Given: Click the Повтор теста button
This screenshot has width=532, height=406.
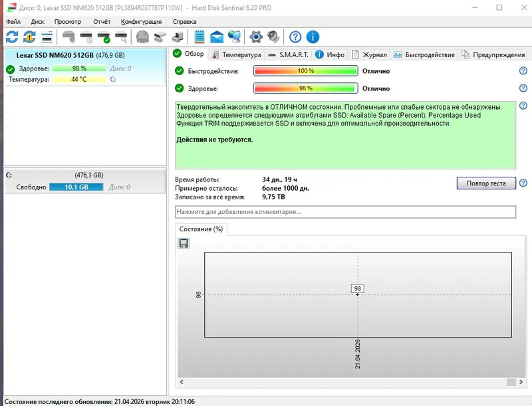Looking at the screenshot, I should tap(486, 183).
